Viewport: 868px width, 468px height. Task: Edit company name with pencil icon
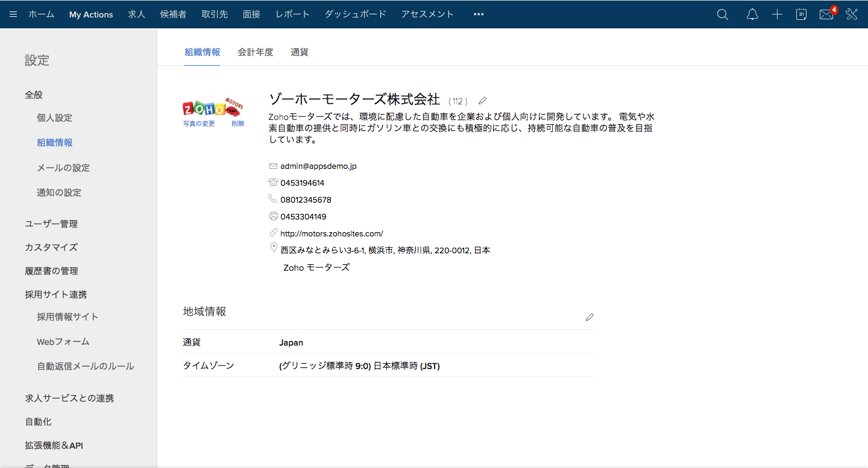[x=482, y=101]
